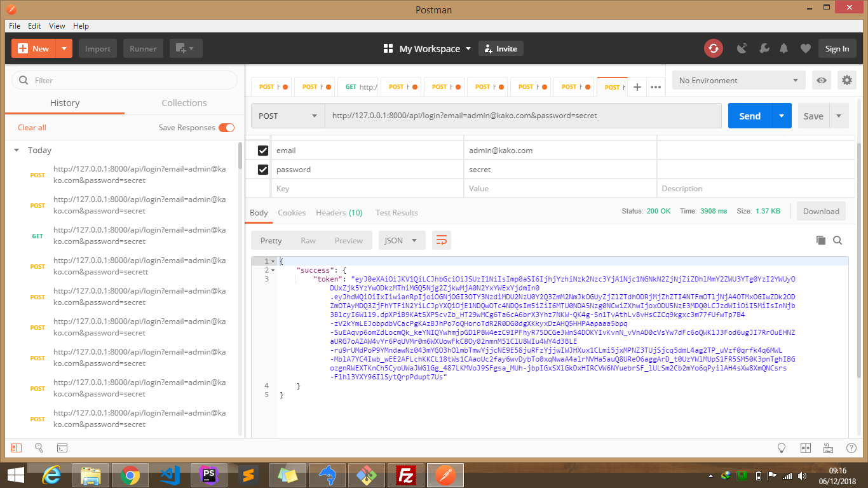Screen dimensions: 868x488
Task: Switch to the response Cookies tab
Action: coord(292,212)
